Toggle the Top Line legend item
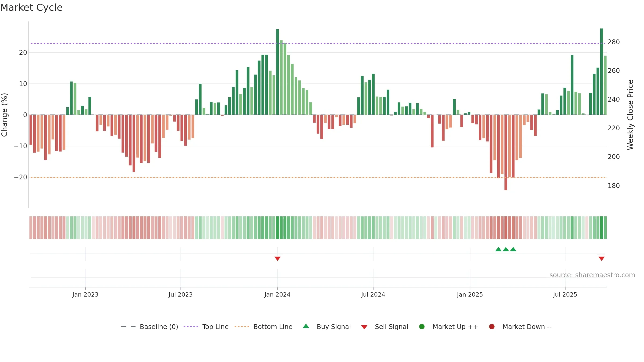Viewport: 644px width, 362px height. point(206,327)
